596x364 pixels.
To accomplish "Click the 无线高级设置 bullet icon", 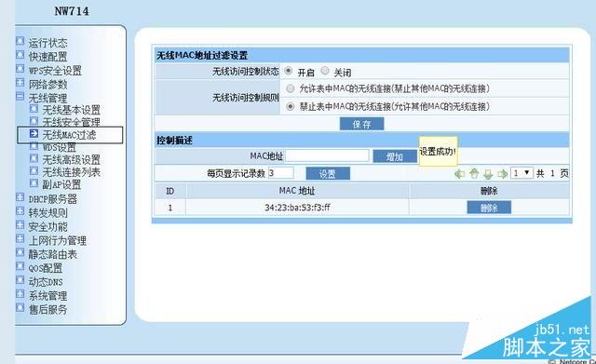I will click(34, 158).
